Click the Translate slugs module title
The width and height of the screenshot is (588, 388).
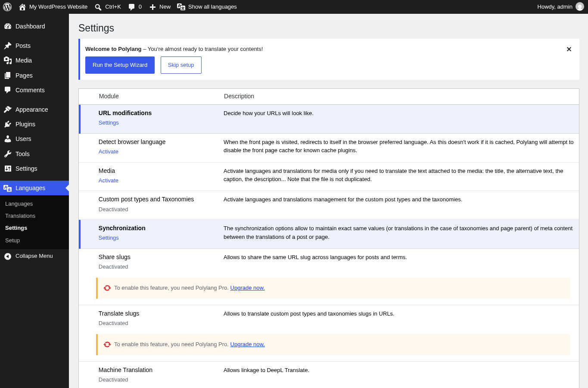click(119, 313)
